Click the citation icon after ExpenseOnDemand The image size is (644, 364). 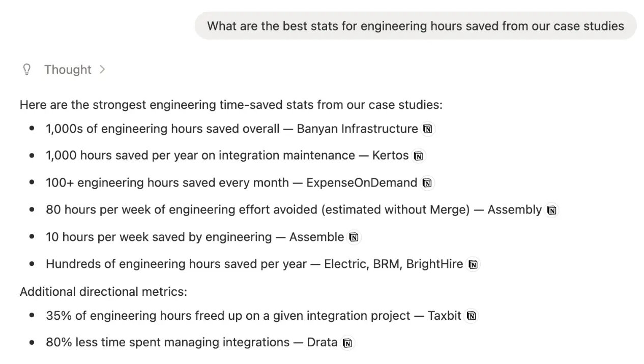tap(427, 183)
